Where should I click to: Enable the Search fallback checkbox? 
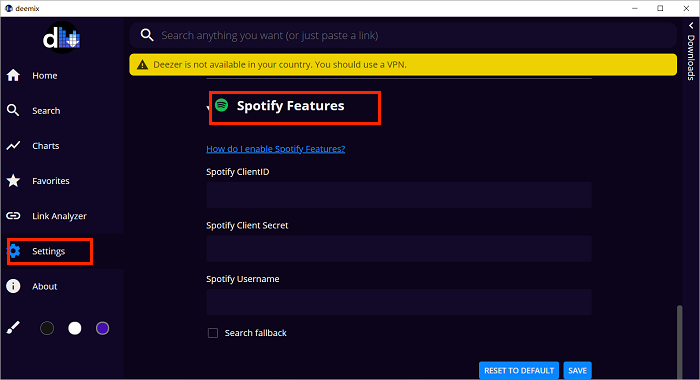[x=213, y=333]
